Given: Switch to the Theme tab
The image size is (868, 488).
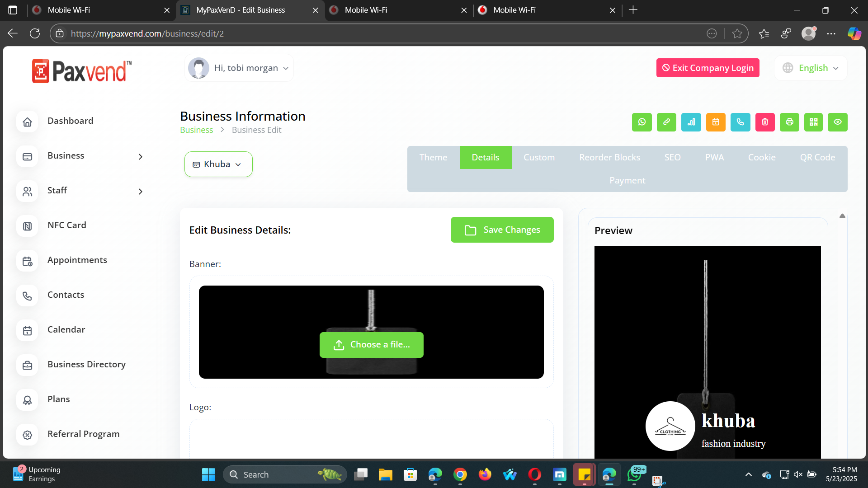Looking at the screenshot, I should coord(433,157).
